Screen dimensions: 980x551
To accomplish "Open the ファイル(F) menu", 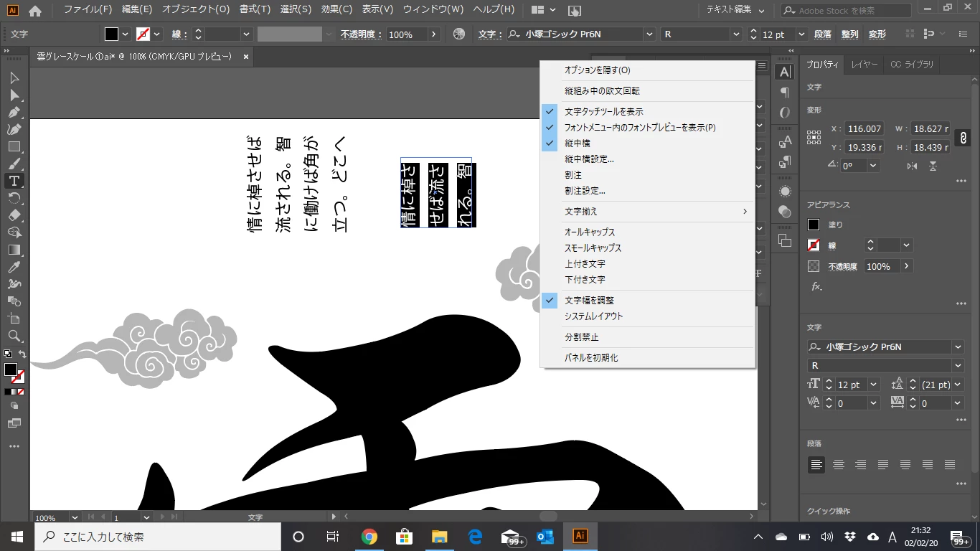I will coord(88,10).
